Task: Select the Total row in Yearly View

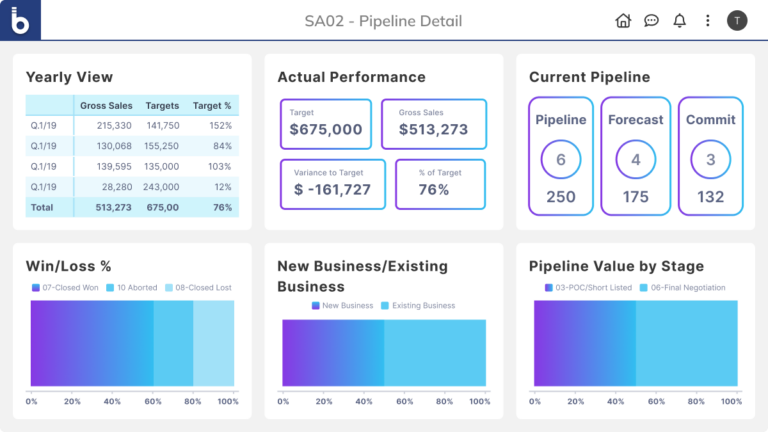Action: (132, 207)
